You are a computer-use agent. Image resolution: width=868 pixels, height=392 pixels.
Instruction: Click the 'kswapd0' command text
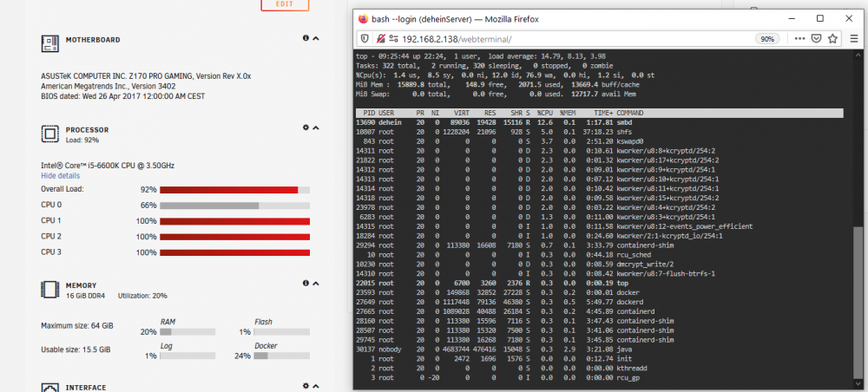(x=628, y=141)
